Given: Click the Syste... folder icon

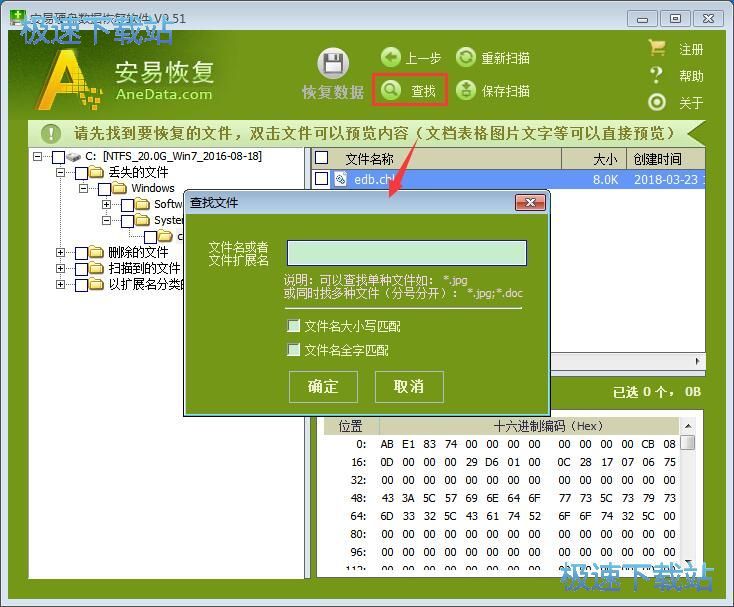Looking at the screenshot, I should coord(142,220).
